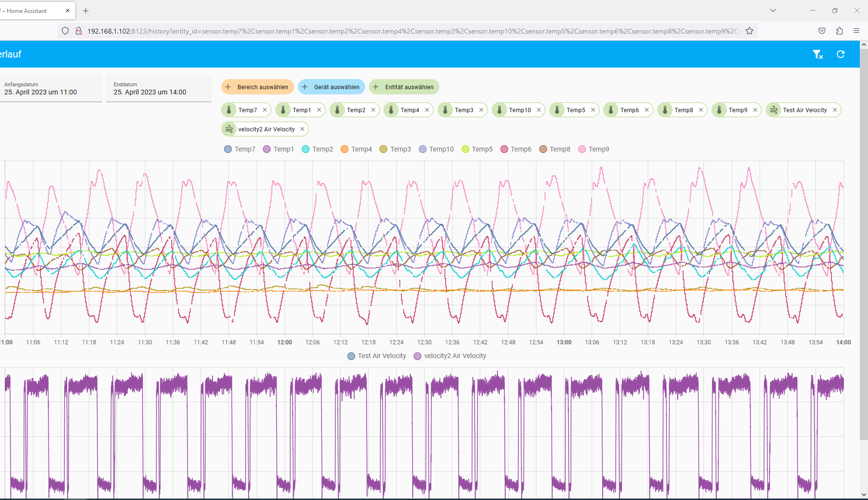Image resolution: width=868 pixels, height=500 pixels.
Task: Toggle Temp2 series in chart legend
Action: [x=318, y=149]
